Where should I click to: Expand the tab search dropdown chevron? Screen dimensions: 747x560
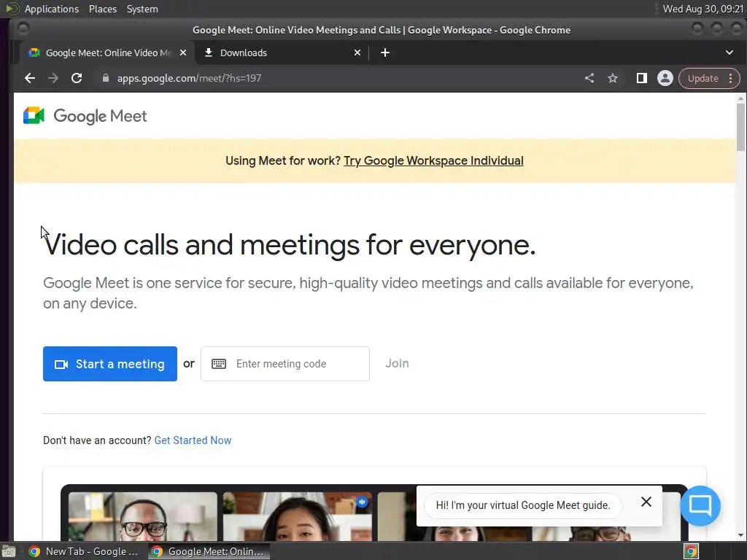(729, 52)
